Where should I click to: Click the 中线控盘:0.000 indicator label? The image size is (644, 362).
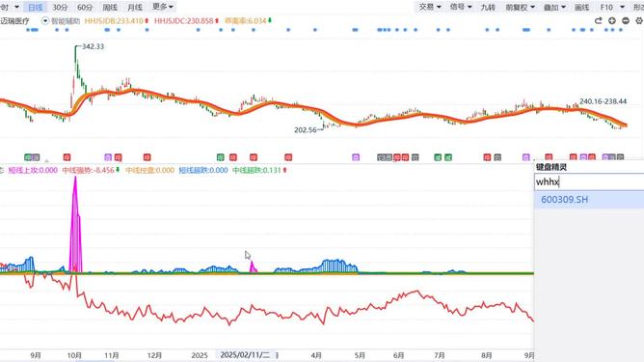[x=149, y=170]
